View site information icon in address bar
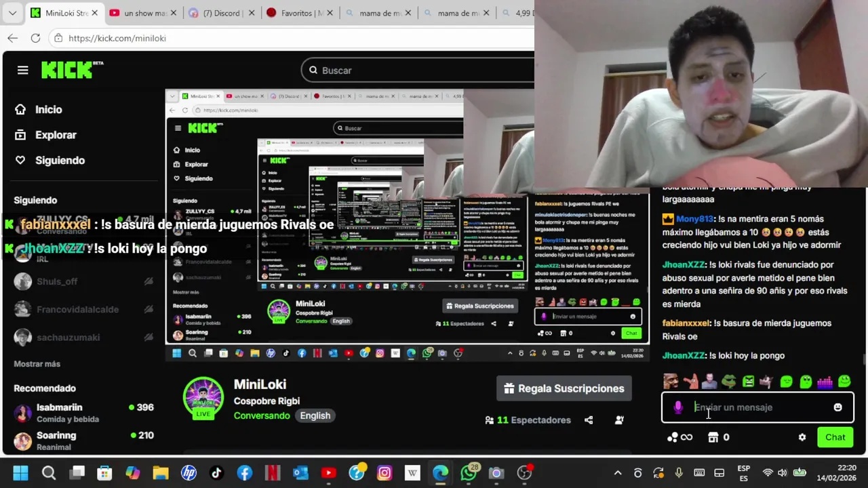 pos(58,38)
